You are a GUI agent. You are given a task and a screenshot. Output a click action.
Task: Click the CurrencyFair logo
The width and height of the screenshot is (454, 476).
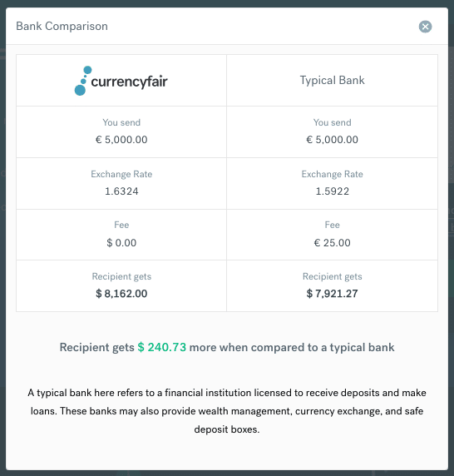pyautogui.click(x=121, y=81)
